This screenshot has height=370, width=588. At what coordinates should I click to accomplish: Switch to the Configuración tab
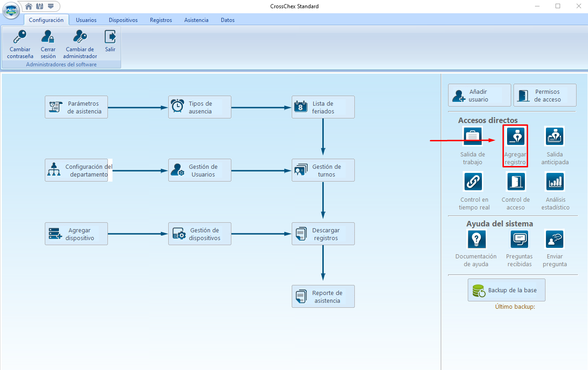point(46,20)
